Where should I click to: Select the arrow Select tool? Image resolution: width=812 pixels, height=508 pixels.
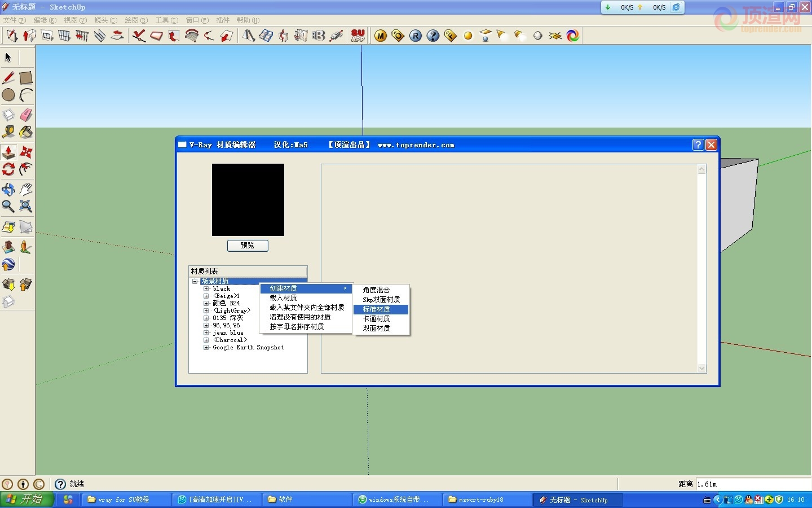click(x=8, y=58)
